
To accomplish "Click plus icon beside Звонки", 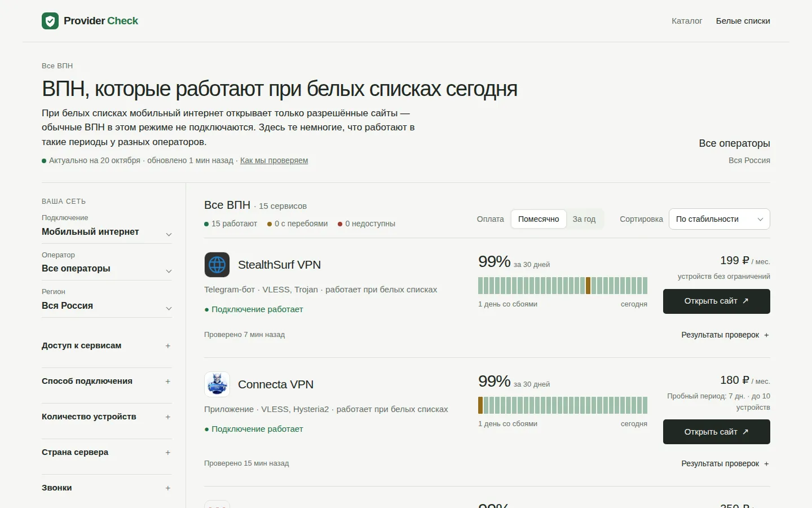I will pos(167,488).
